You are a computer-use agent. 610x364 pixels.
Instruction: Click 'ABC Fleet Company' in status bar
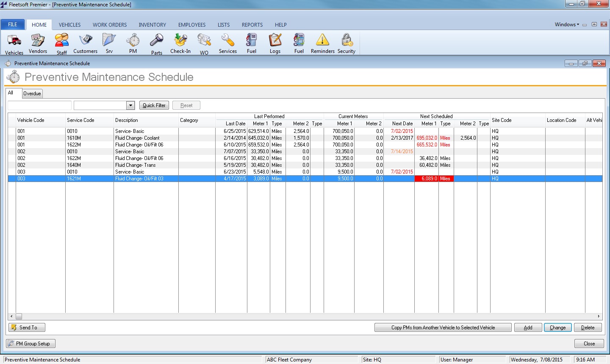pos(289,360)
